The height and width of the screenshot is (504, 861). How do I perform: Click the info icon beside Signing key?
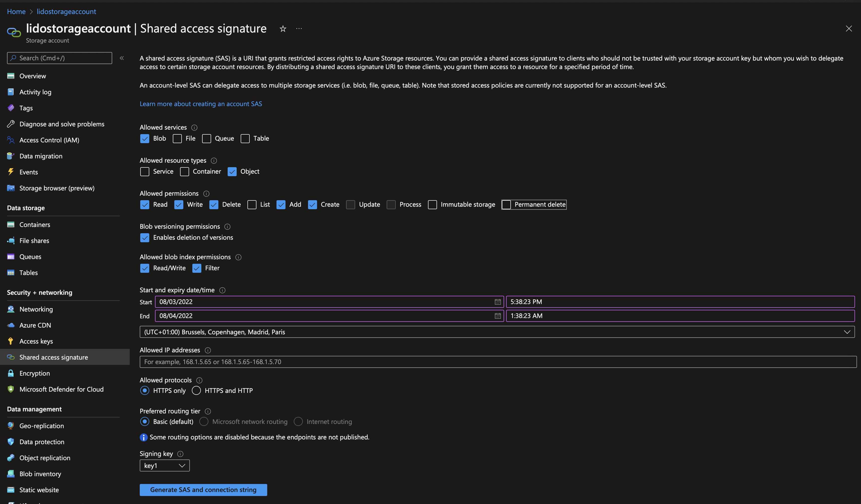tap(180, 454)
